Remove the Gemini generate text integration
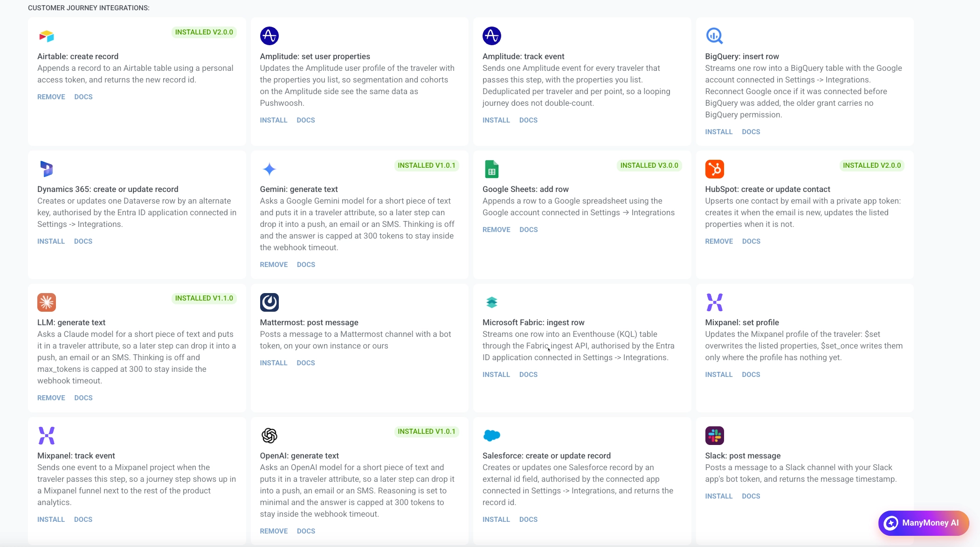 (x=274, y=265)
